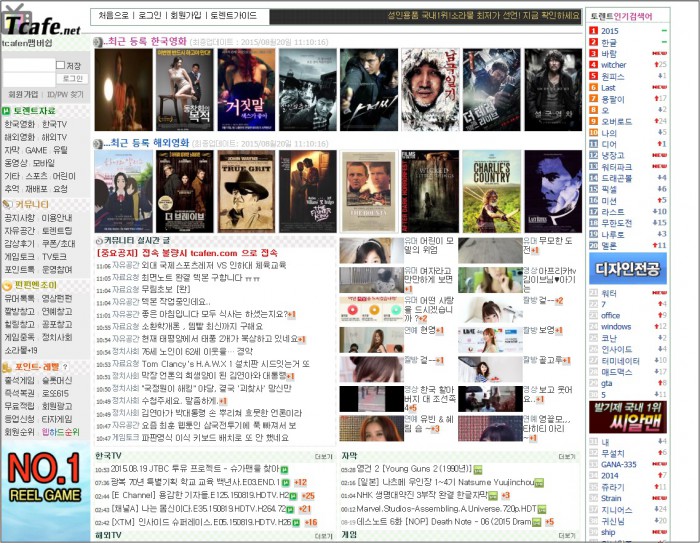Viewport: 700px width, 543px height.
Task: Open post 최면노트 완결 텍본 구합니다
Action: click(200, 278)
